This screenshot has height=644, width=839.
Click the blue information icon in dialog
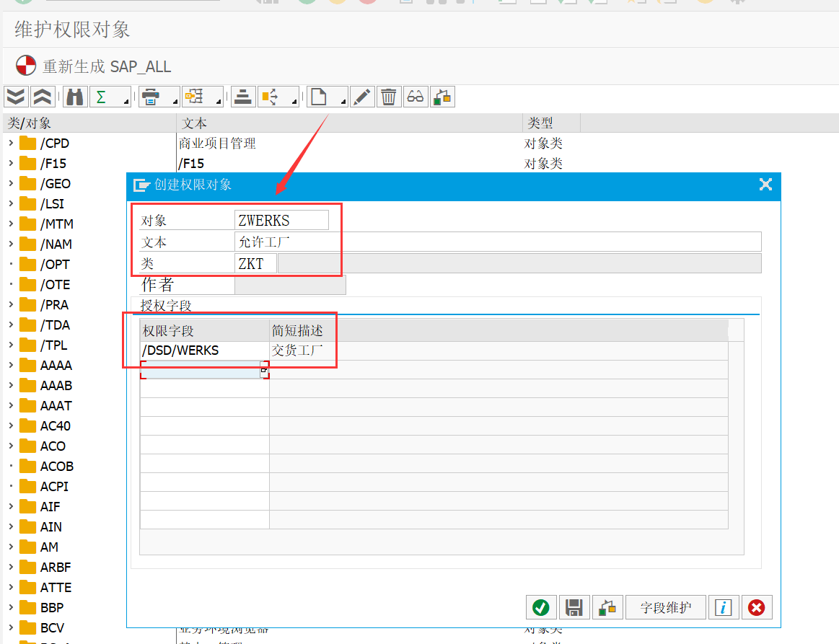[723, 608]
